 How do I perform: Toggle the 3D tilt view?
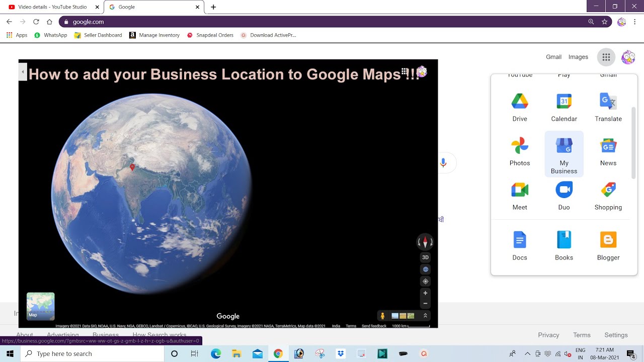tap(425, 257)
